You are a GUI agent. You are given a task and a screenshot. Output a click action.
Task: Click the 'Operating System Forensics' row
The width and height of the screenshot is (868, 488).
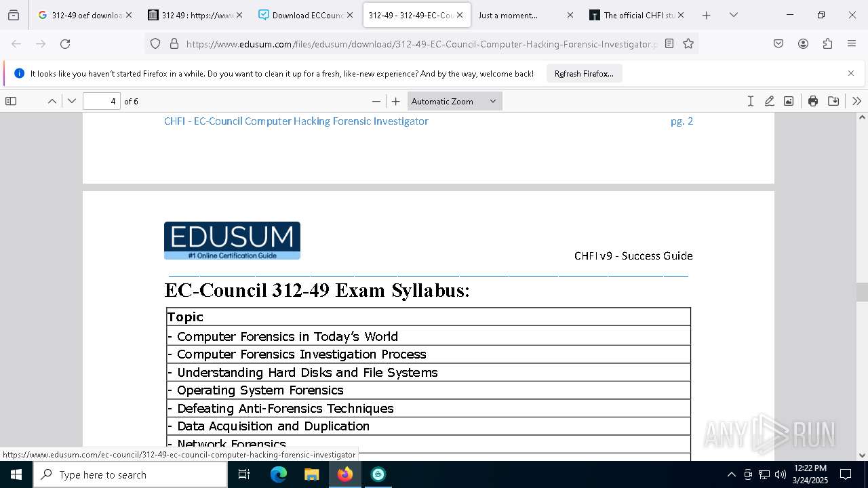[429, 390]
